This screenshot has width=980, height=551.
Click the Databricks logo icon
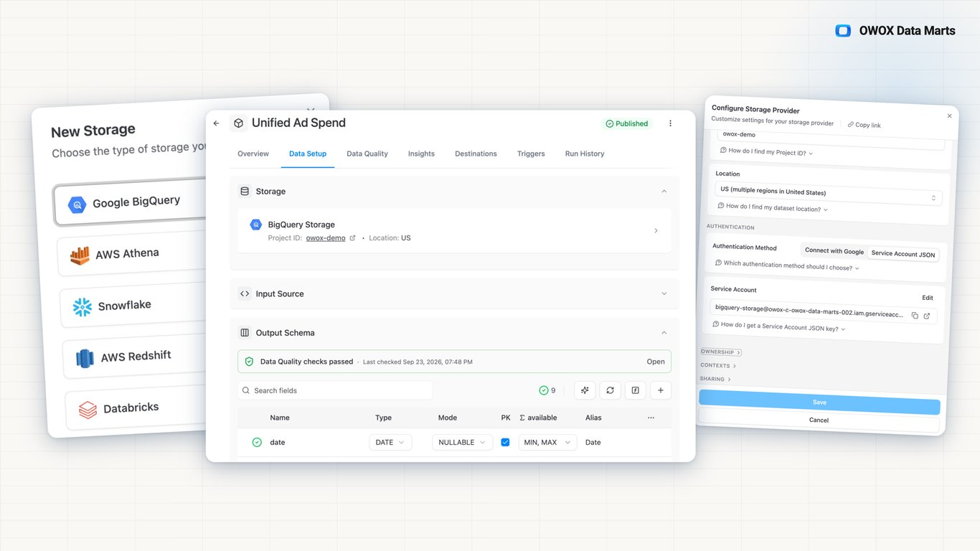tap(88, 410)
